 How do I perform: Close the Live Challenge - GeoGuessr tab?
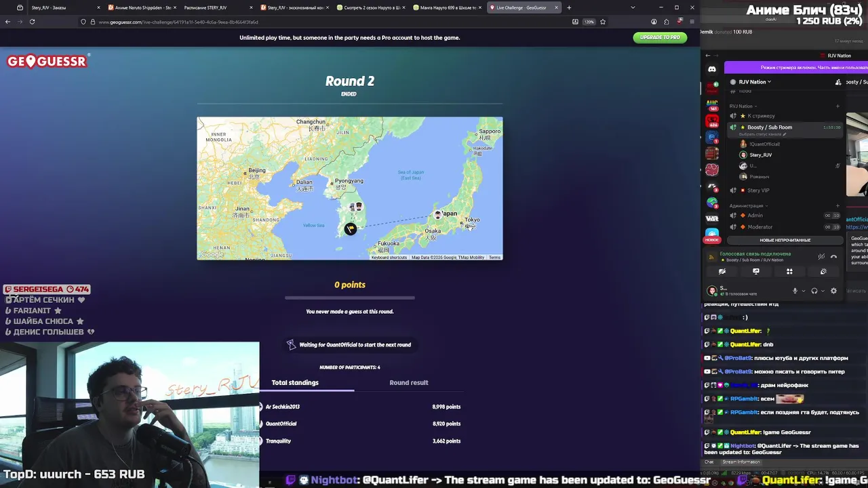(556, 7)
